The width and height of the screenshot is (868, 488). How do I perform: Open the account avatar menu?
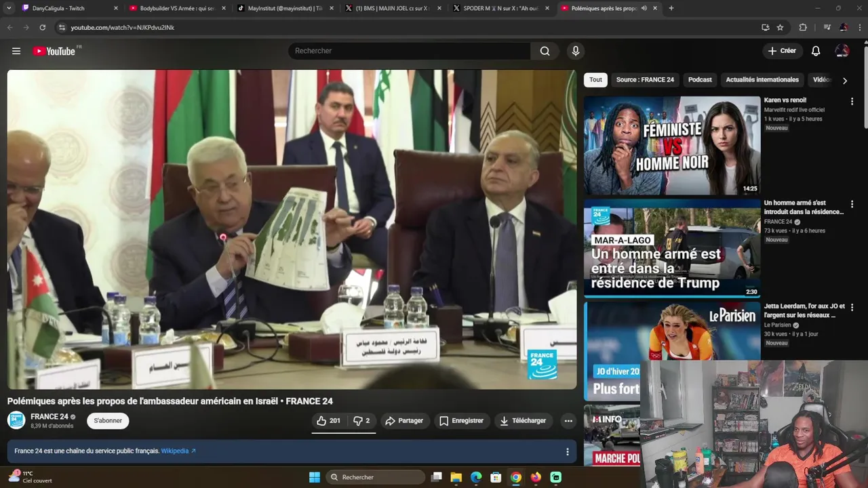842,51
